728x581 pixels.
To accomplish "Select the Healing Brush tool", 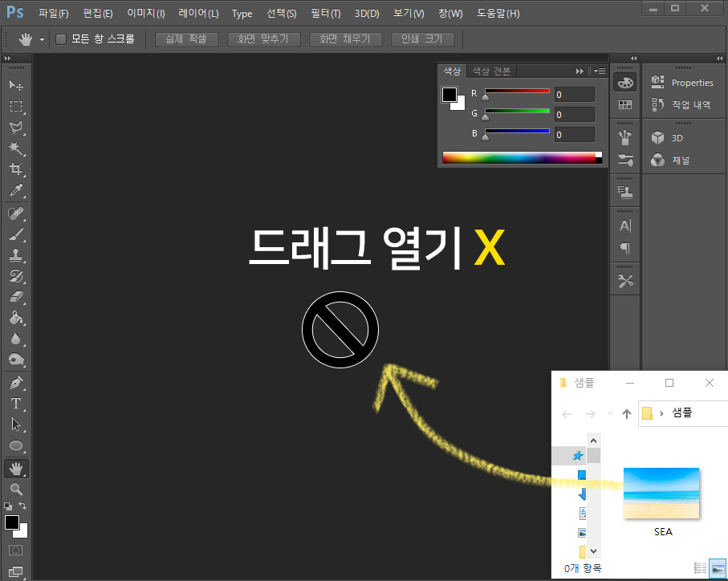I will pos(16,213).
